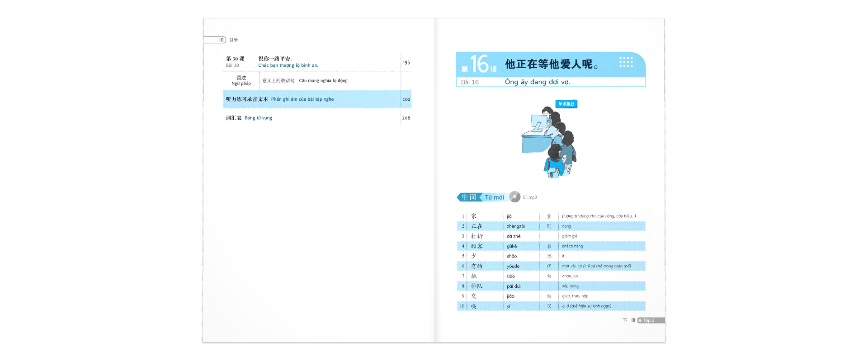Click the pinyin 'gùkè'
868x360 pixels.
click(x=512, y=246)
